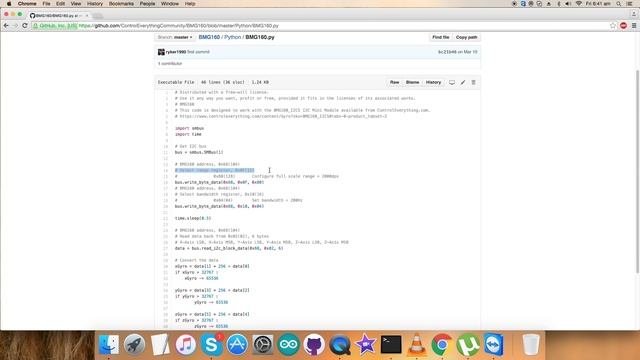Open uTorrent from the dock
The image size is (640, 360).
468,344
